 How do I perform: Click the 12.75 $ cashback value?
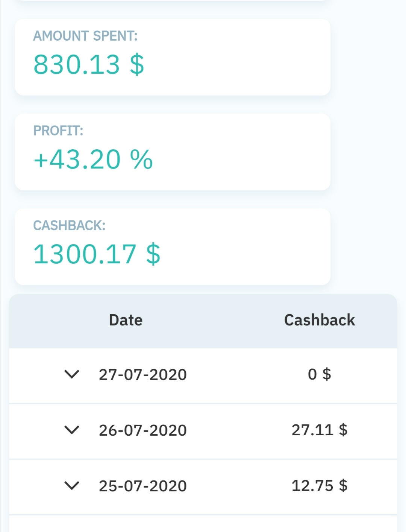[x=319, y=485]
